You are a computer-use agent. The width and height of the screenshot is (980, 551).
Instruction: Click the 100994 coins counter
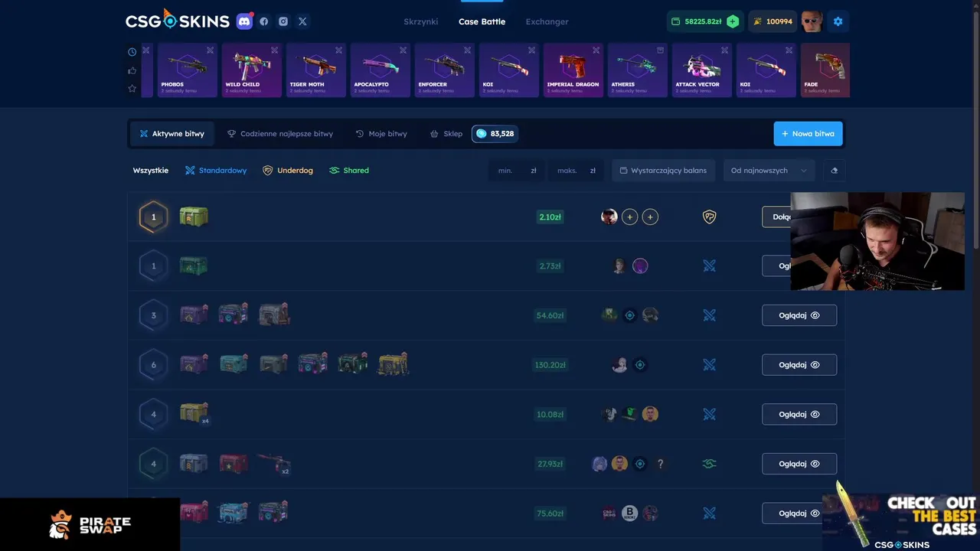click(x=772, y=21)
